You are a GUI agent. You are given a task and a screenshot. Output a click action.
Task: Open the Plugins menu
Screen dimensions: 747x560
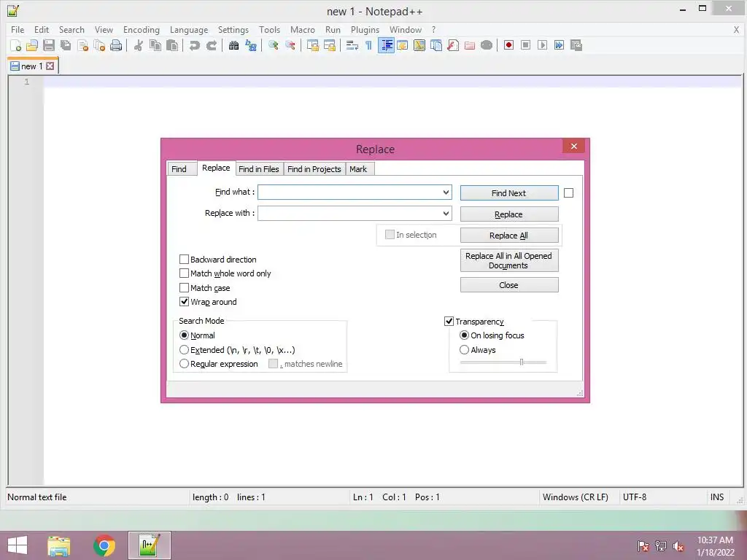click(365, 29)
